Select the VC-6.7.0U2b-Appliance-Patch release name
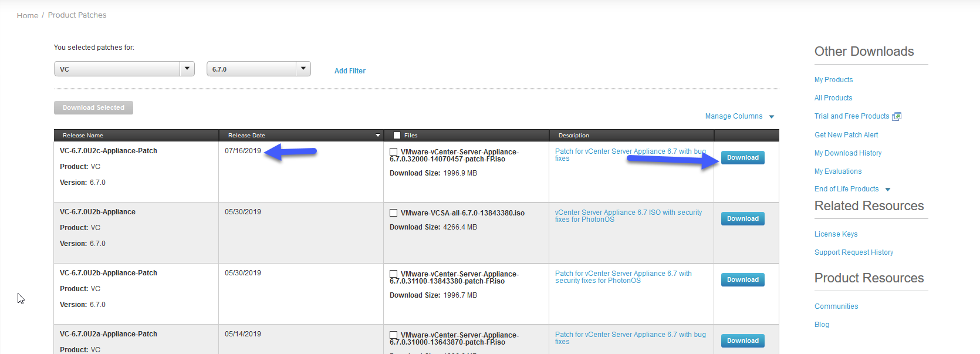 [x=109, y=273]
